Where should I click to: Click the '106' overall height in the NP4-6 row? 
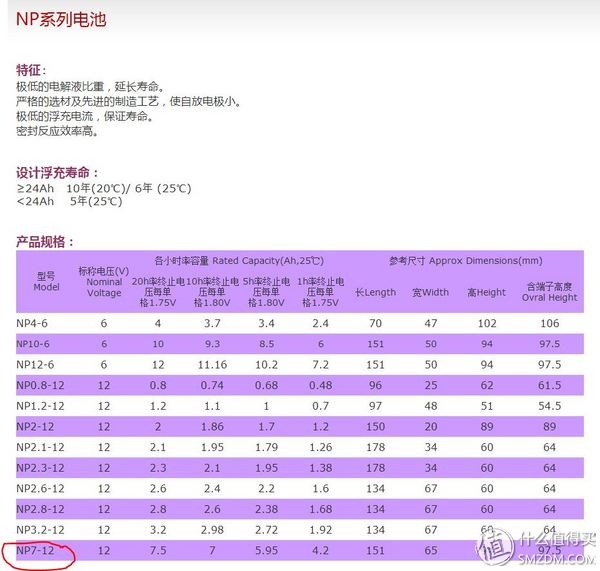[549, 323]
